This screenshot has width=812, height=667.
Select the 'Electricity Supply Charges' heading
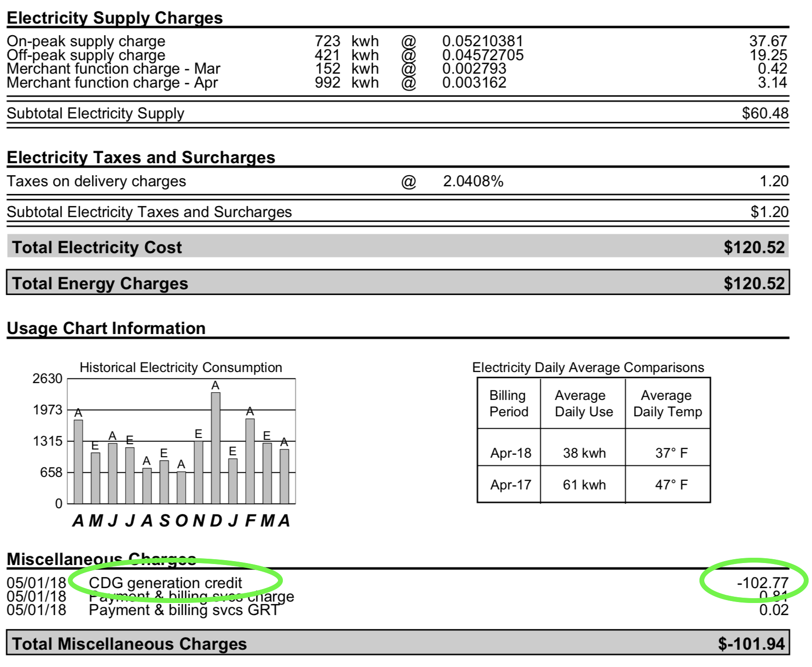(x=114, y=18)
